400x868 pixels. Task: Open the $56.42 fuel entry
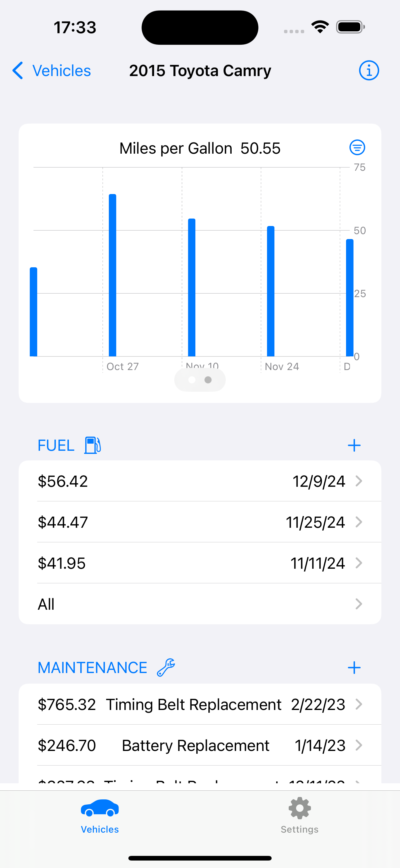pyautogui.click(x=200, y=481)
